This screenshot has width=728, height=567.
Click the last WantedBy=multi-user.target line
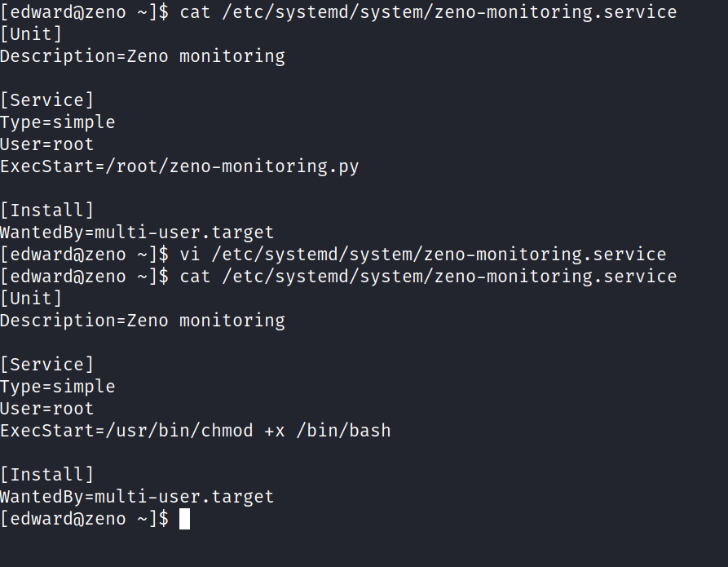tap(137, 497)
